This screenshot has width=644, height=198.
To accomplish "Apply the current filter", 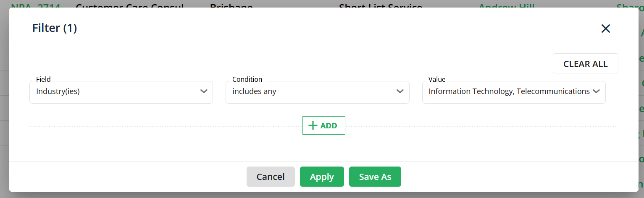I will coord(322,177).
